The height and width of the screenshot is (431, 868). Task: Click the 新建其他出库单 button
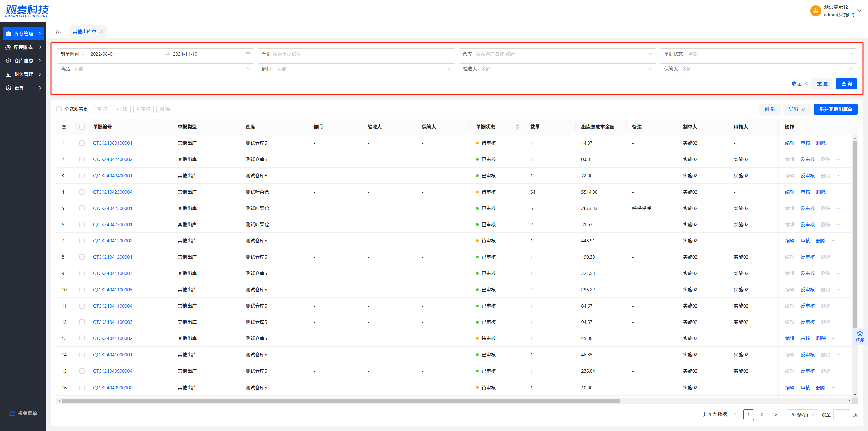tap(835, 109)
